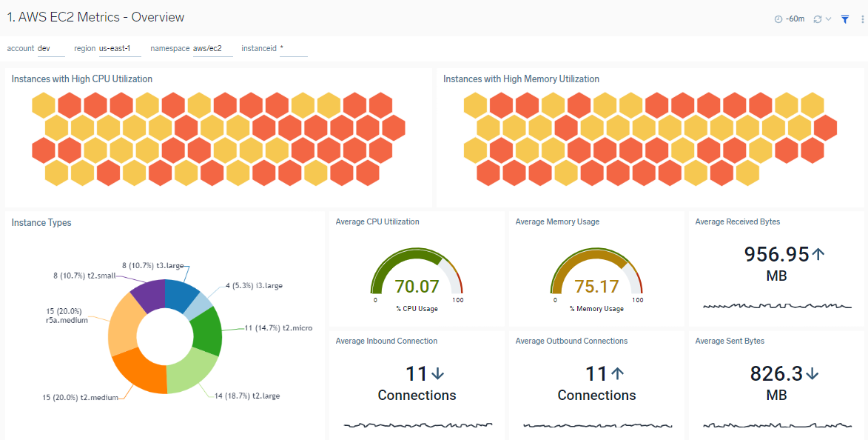Edit the instanceid filter field
Image resolution: width=868 pixels, height=440 pixels.
coord(293,49)
